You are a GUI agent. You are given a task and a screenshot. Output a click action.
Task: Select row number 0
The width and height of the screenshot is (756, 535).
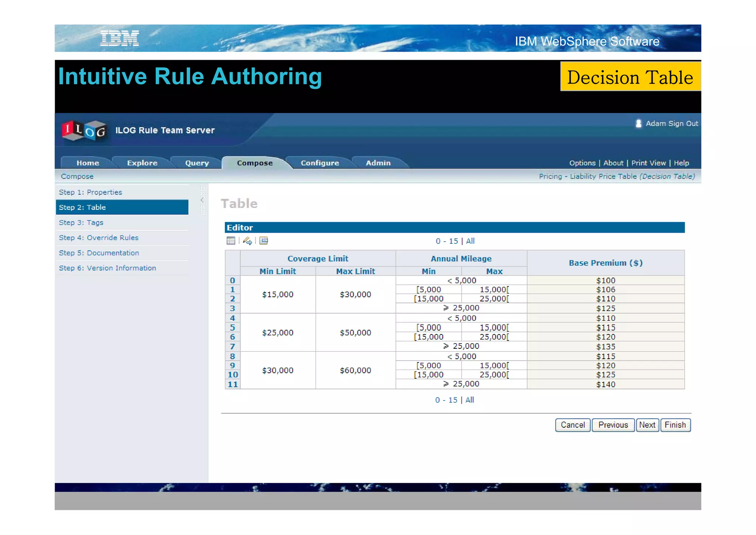point(233,280)
